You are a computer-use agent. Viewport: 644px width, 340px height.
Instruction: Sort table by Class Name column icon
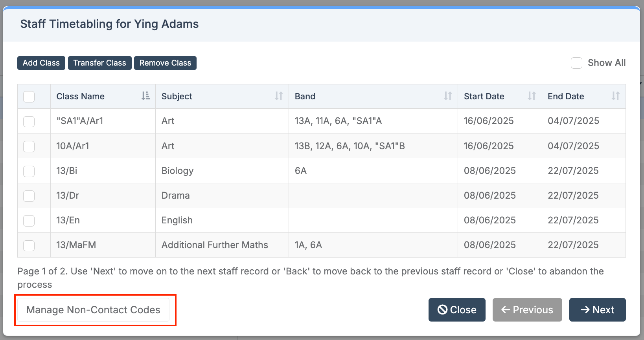pyautogui.click(x=145, y=96)
